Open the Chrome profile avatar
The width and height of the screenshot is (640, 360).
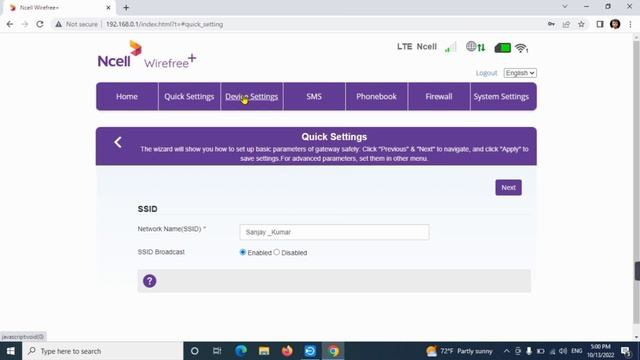[615, 24]
